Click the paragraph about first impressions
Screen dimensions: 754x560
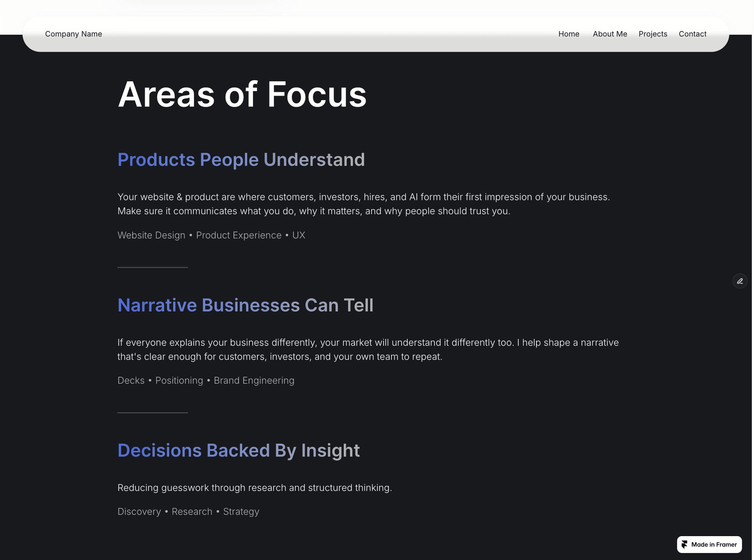coord(364,204)
